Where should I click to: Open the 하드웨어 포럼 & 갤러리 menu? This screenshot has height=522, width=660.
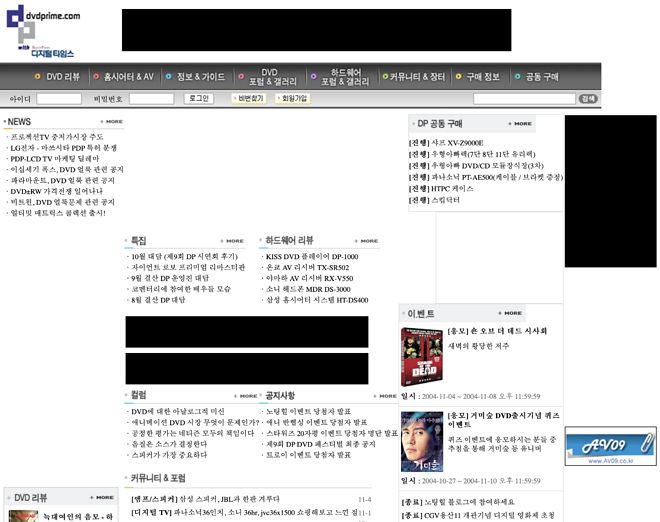[345, 77]
